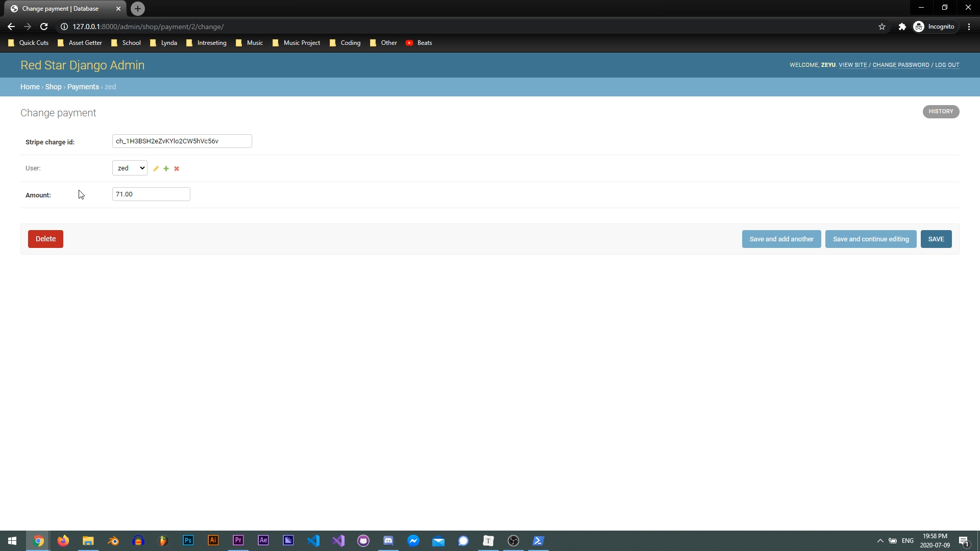Click the red delete-user X icon
Viewport: 980px width, 551px height.
(177, 168)
